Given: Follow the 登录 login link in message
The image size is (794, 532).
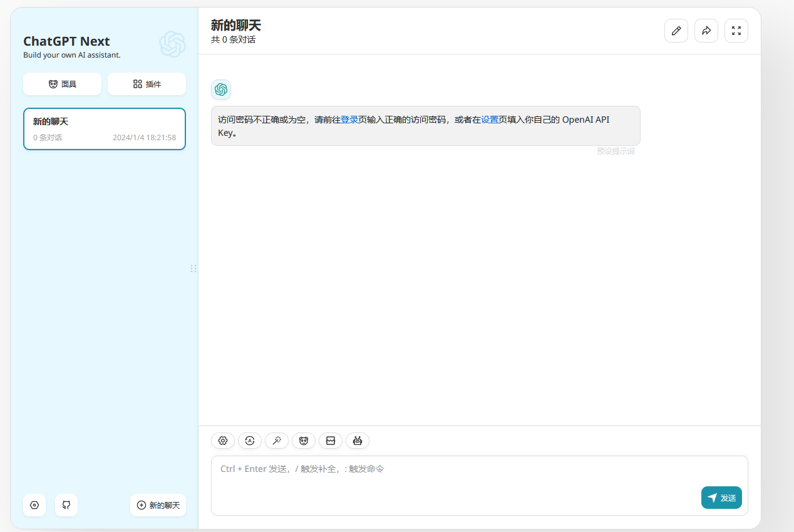Looking at the screenshot, I should (349, 120).
